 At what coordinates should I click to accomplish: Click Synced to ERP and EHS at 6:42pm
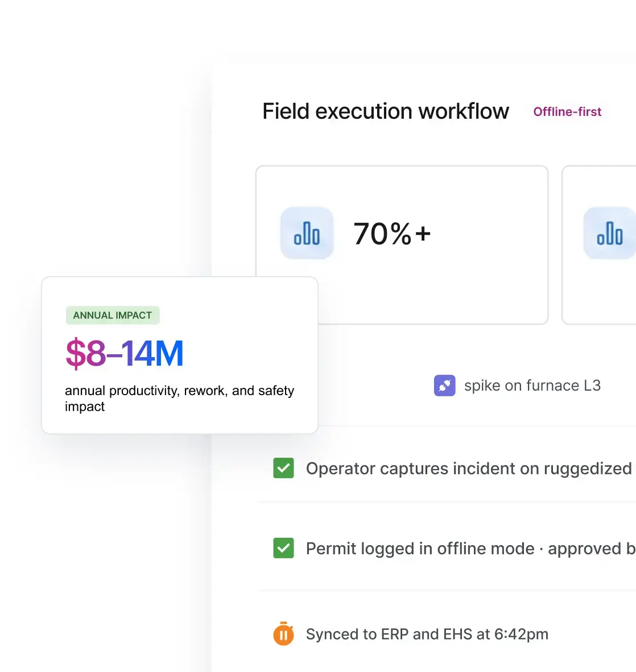tap(427, 634)
